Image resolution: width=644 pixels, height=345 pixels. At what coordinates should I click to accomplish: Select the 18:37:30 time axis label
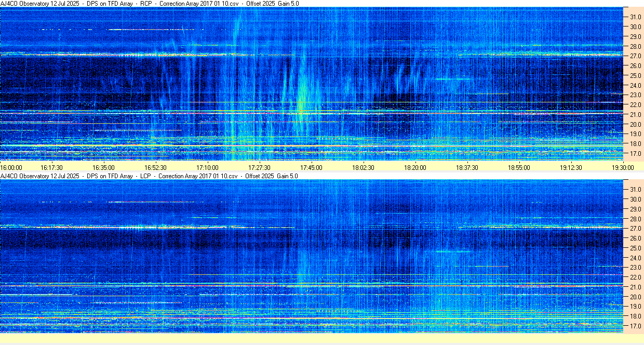point(467,167)
